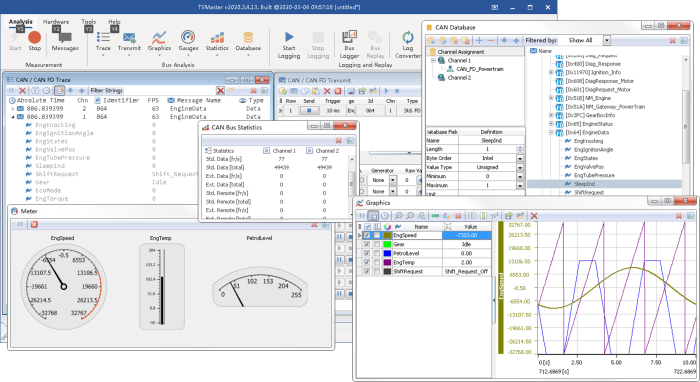Toggle the PetrolLevel signal checkbox
Viewport: 700px width, 382px height.
(367, 253)
